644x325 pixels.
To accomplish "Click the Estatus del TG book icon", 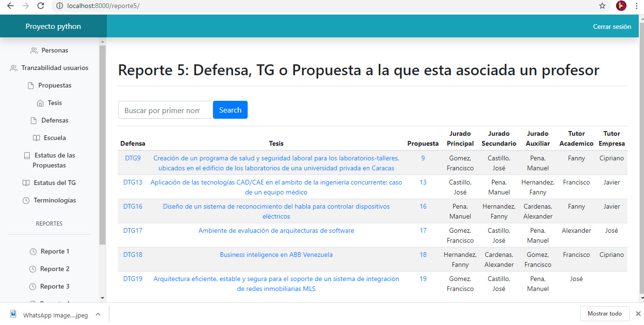I will 27,183.
